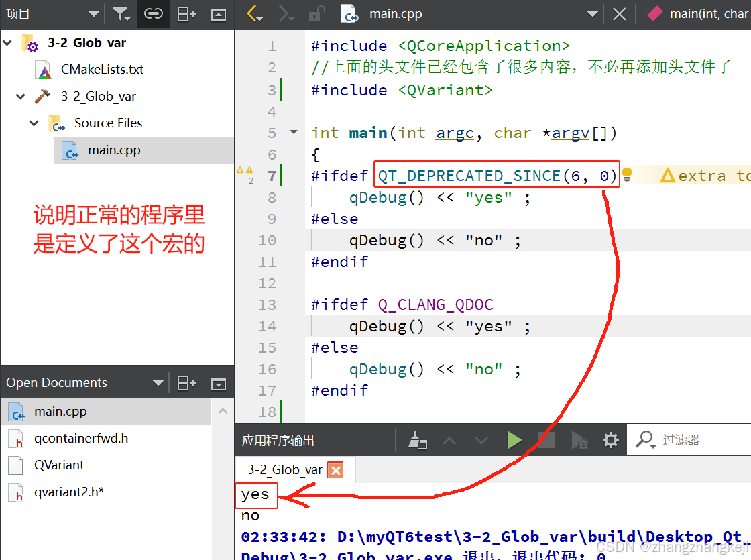Open qvariant2.h* from Open Documents

[68, 492]
